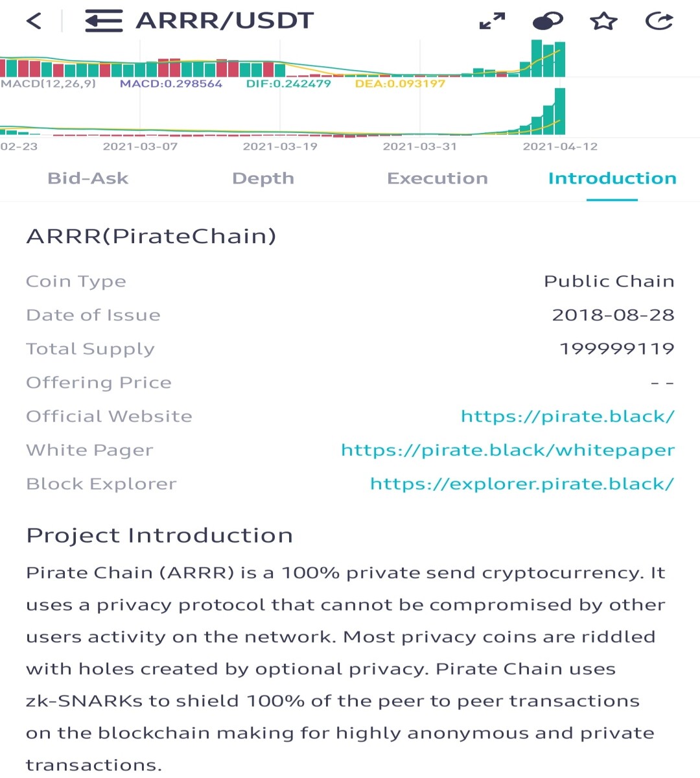Visit the explorer.pirate.black block explorer link
Screen dimensions: 700x778
tap(522, 484)
